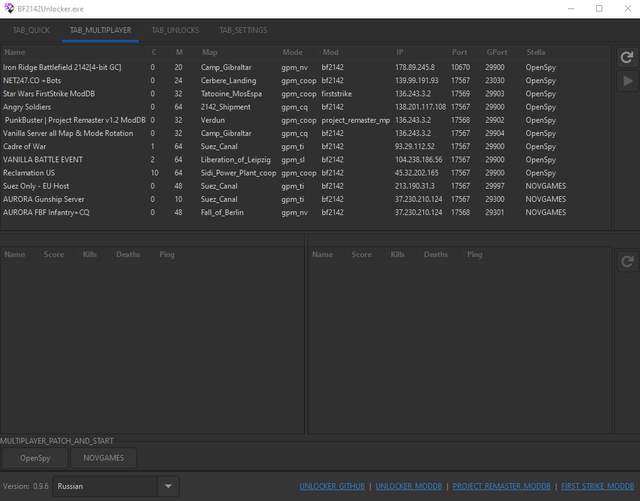Select VANILLA BATTLE EVENT server
This screenshot has height=501, width=640.
point(305,160)
